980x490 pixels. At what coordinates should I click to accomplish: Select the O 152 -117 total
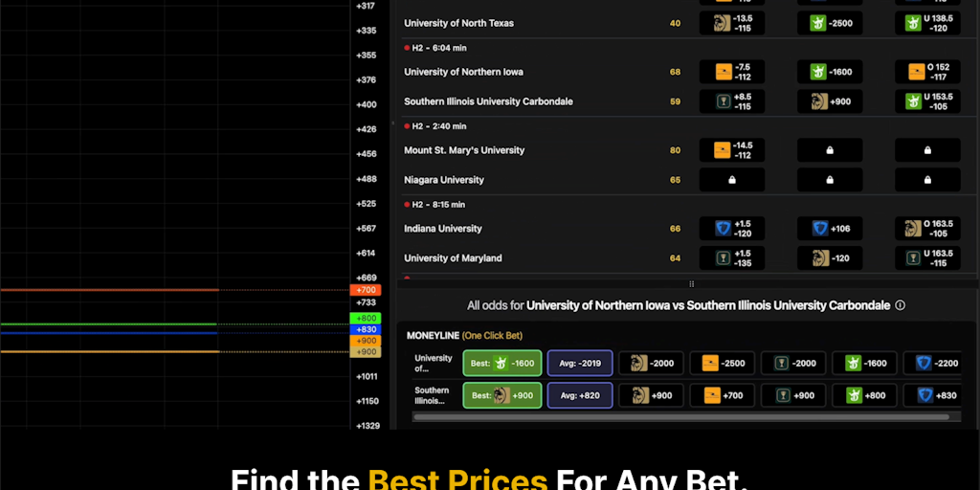click(x=927, y=72)
